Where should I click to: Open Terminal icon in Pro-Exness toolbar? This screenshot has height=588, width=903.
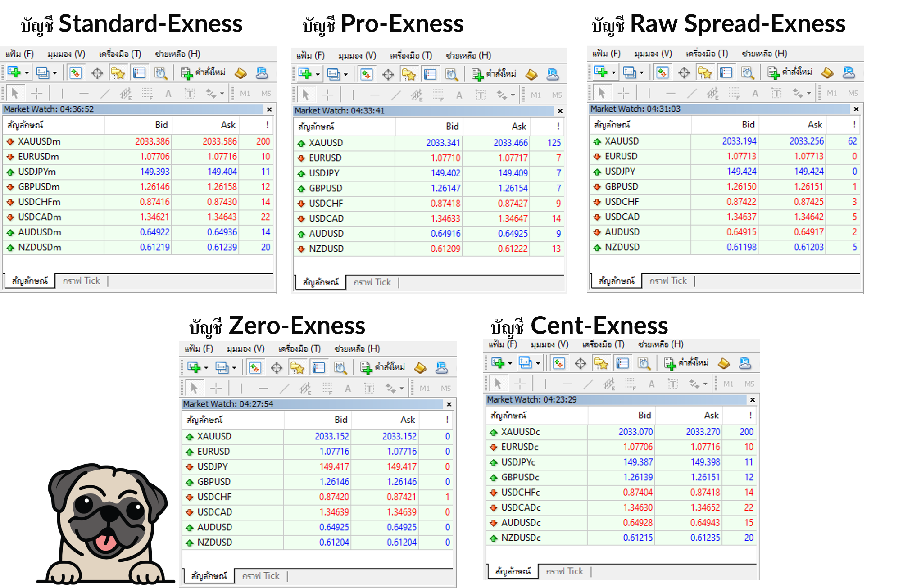430,74
